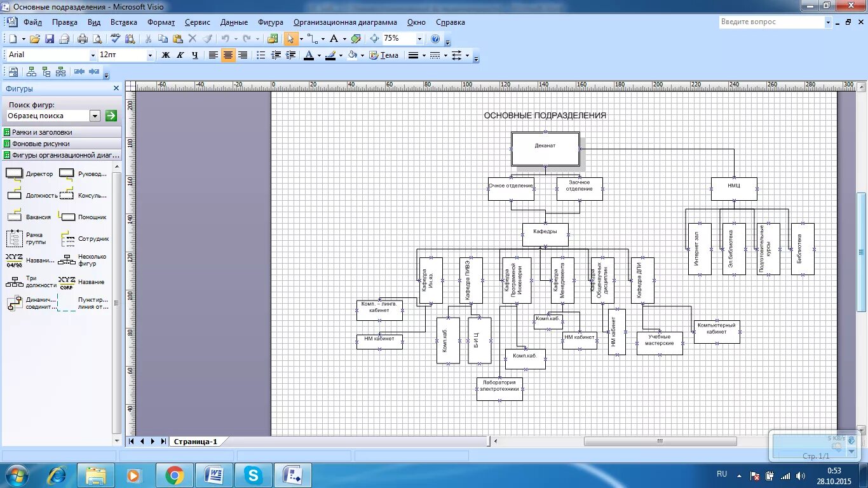Screen dimensions: 868x488
Task: Toggle bulleted list formatting
Action: tap(261, 55)
